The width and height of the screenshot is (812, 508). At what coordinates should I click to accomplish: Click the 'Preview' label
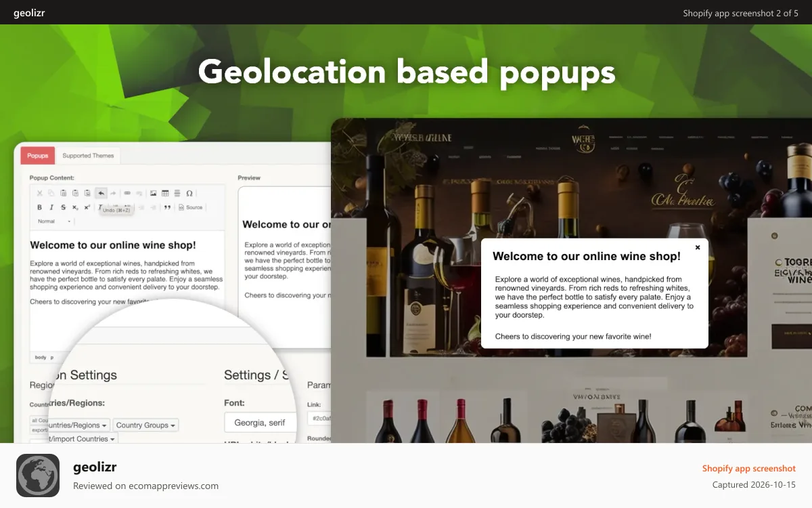point(249,178)
